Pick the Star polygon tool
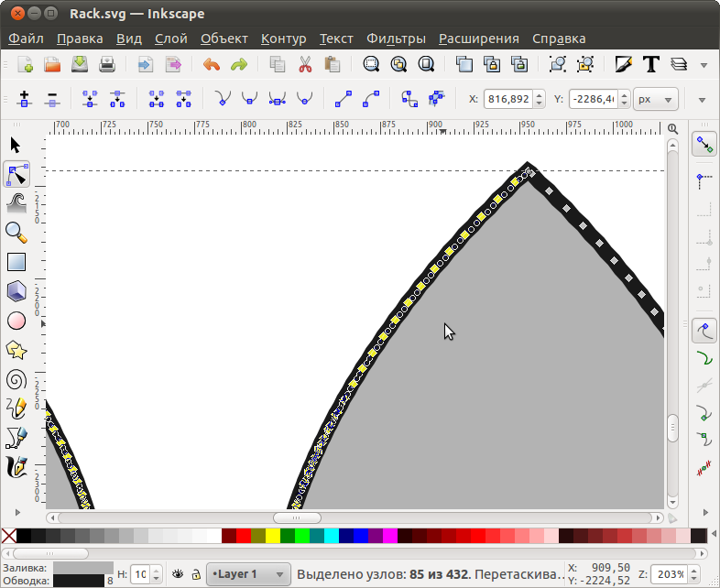720x588 pixels. [x=16, y=350]
